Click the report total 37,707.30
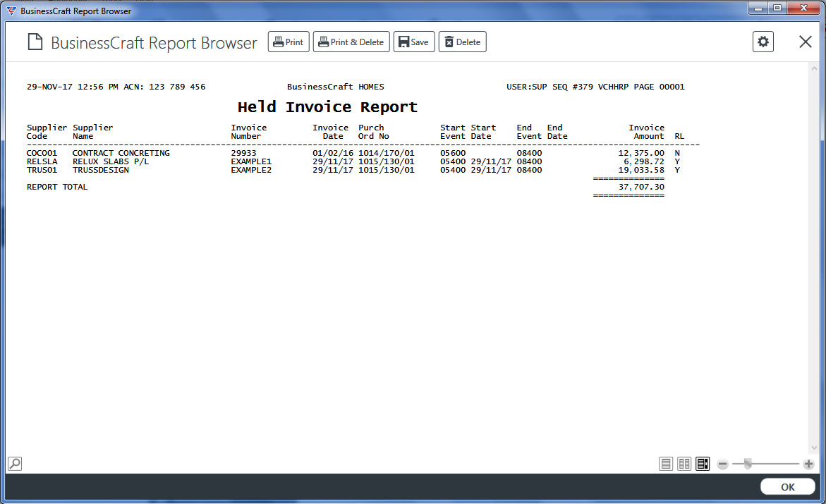Image resolution: width=826 pixels, height=504 pixels. 641,187
